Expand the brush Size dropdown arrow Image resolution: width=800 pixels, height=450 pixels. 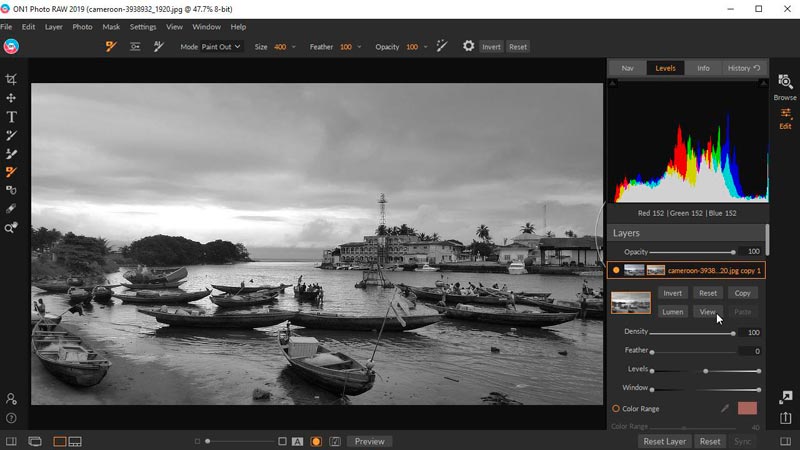pyautogui.click(x=293, y=47)
